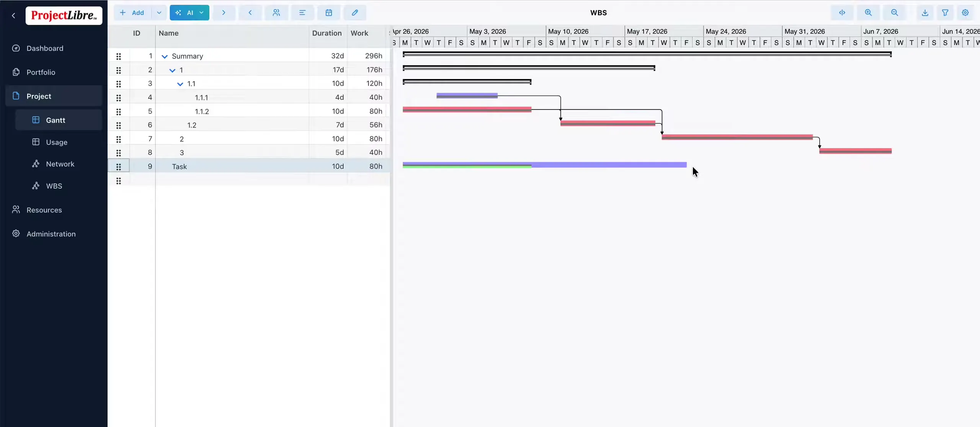Click the Duration column header
This screenshot has height=427, width=980.
coord(328,33)
